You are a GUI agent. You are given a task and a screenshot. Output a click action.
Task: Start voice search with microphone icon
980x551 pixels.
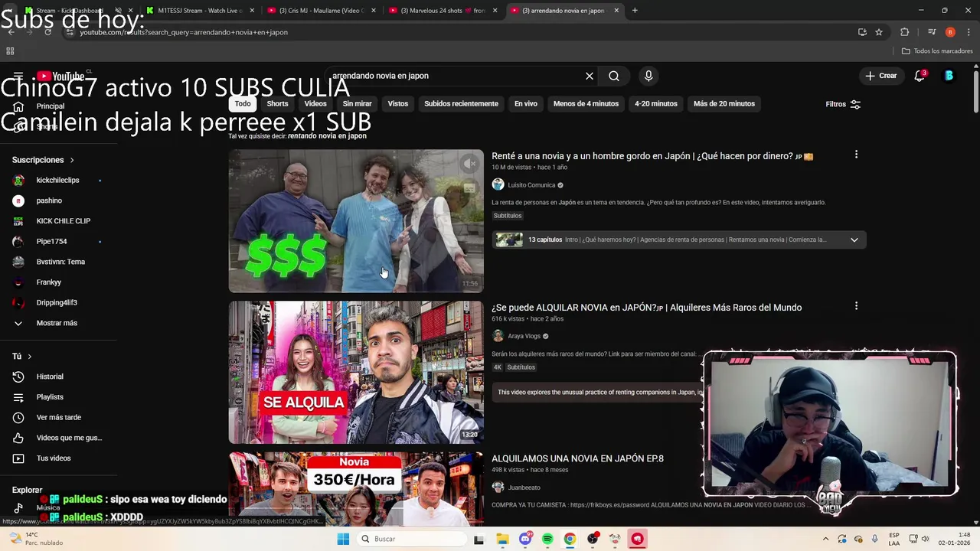(648, 76)
